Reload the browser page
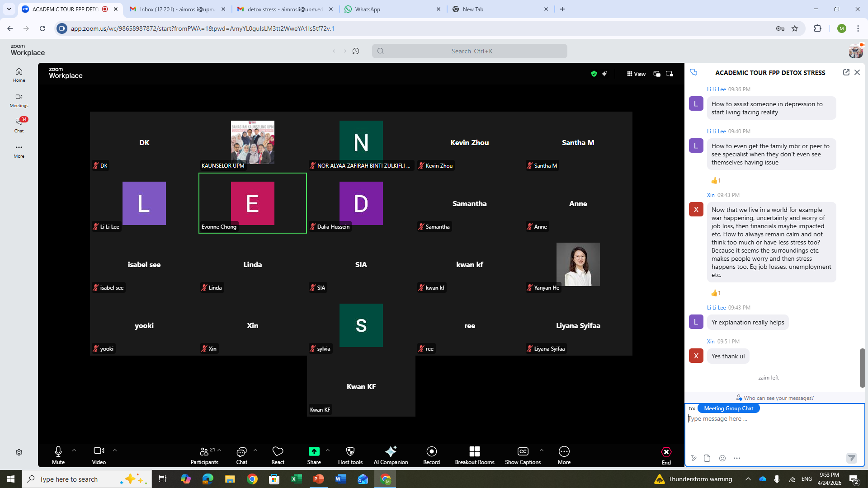The image size is (868, 488). 42,28
